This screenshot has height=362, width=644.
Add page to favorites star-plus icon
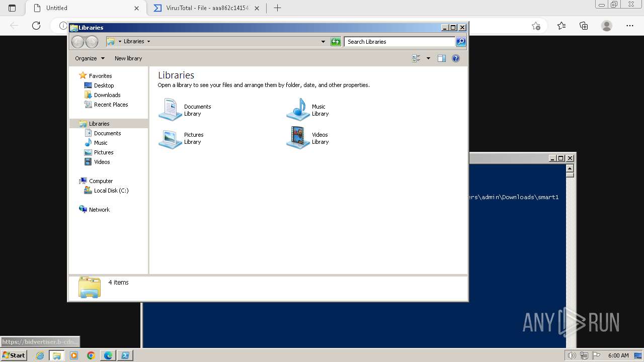point(536,26)
